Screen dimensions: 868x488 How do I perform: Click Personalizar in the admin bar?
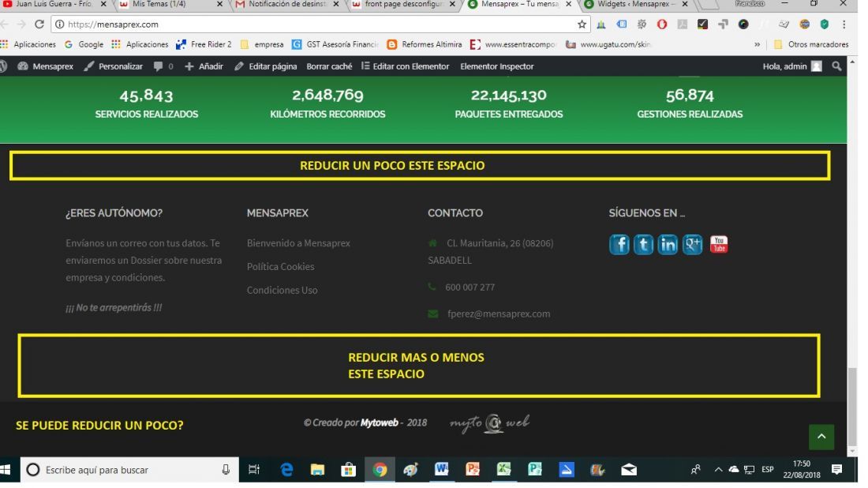(114, 66)
